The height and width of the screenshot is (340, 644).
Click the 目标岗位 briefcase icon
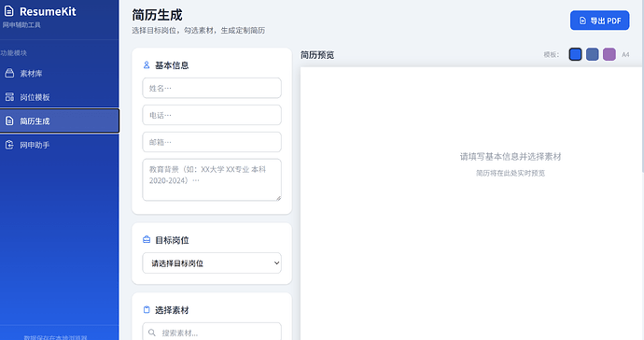click(147, 240)
